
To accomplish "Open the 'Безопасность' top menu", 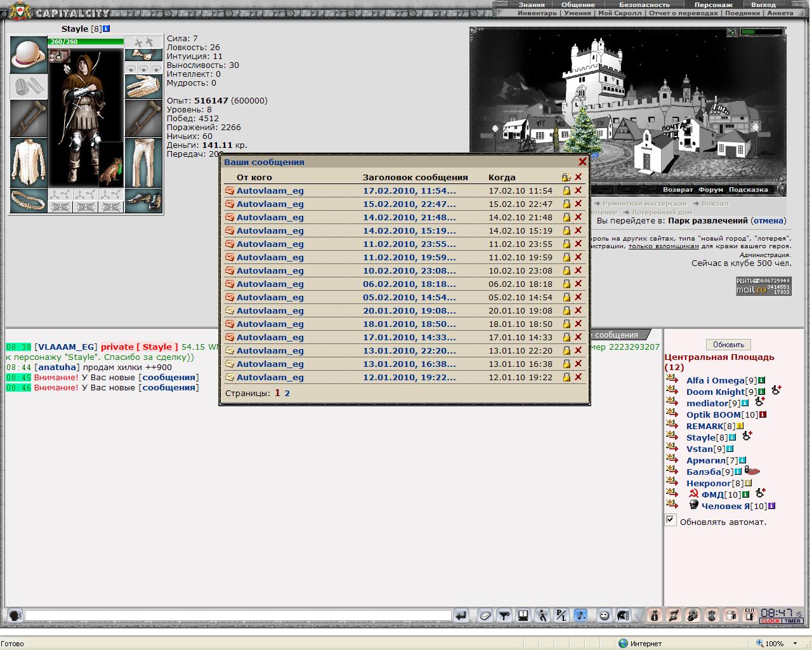I will (645, 4).
